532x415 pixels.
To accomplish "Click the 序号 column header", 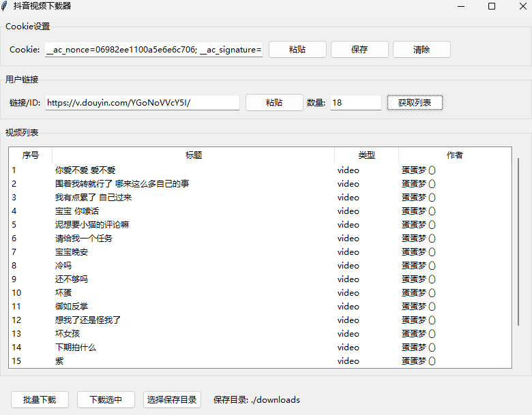I will [31, 155].
